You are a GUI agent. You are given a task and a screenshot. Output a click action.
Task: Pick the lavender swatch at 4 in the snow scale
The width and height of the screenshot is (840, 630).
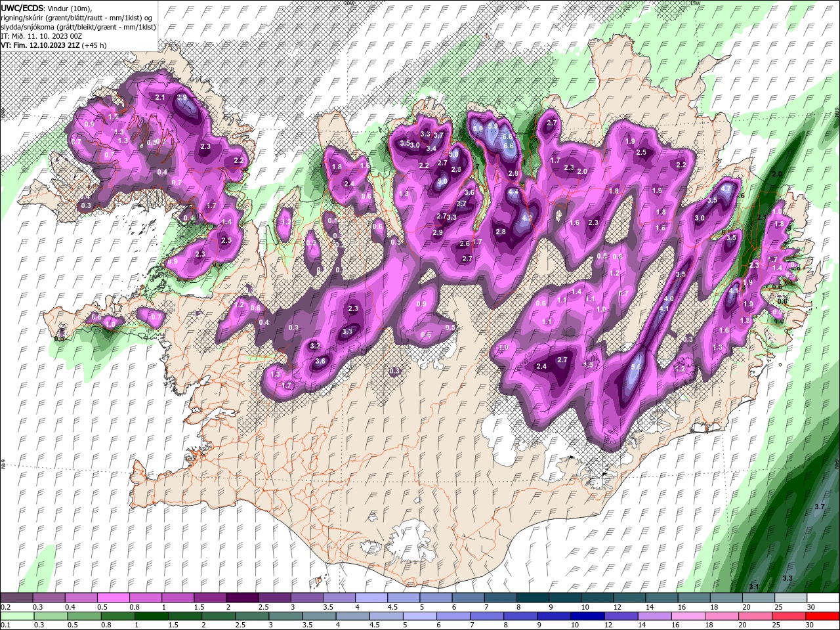(371, 598)
